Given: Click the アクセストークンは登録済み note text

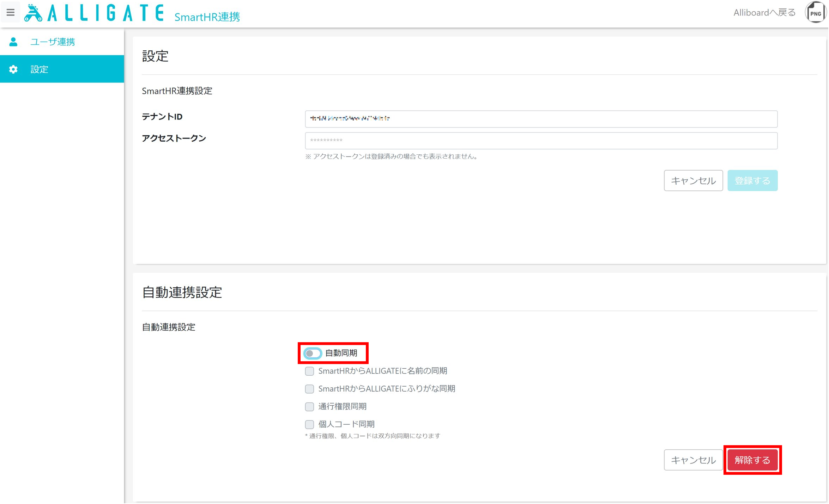Looking at the screenshot, I should (x=392, y=156).
